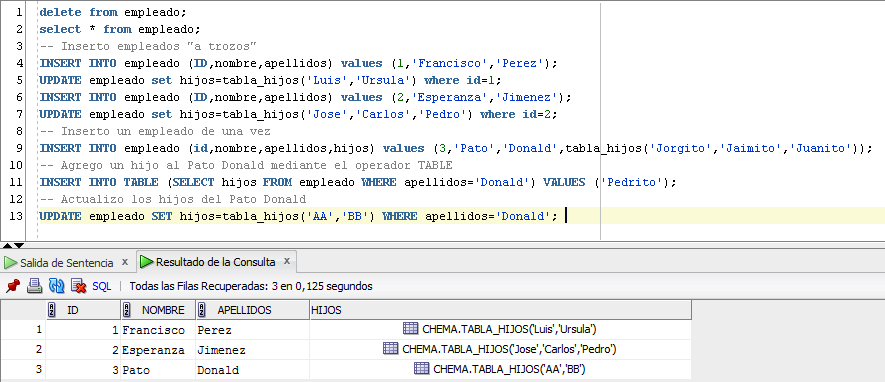Viewport: 885px width, 382px height.
Task: Select result row number 3 header
Action: pyautogui.click(x=23, y=370)
